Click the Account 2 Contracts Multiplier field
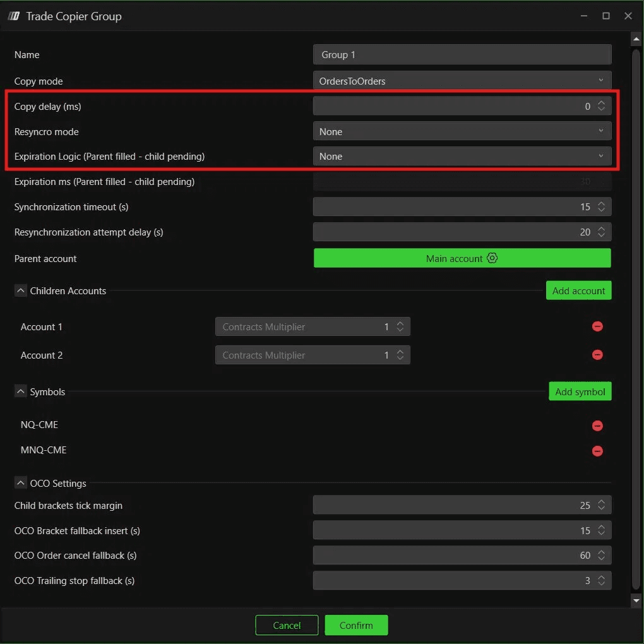The width and height of the screenshot is (644, 644). point(313,355)
